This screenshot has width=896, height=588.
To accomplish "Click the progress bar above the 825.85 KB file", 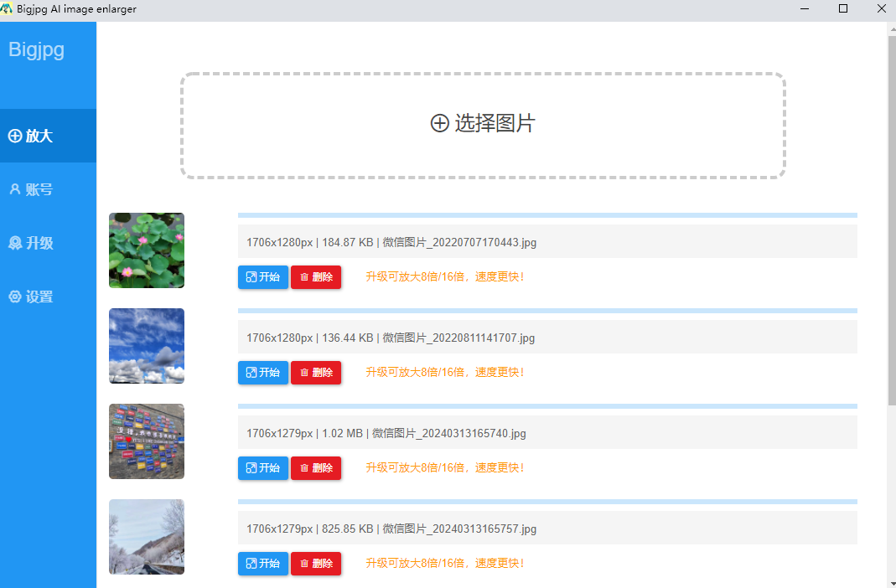I will click(547, 501).
